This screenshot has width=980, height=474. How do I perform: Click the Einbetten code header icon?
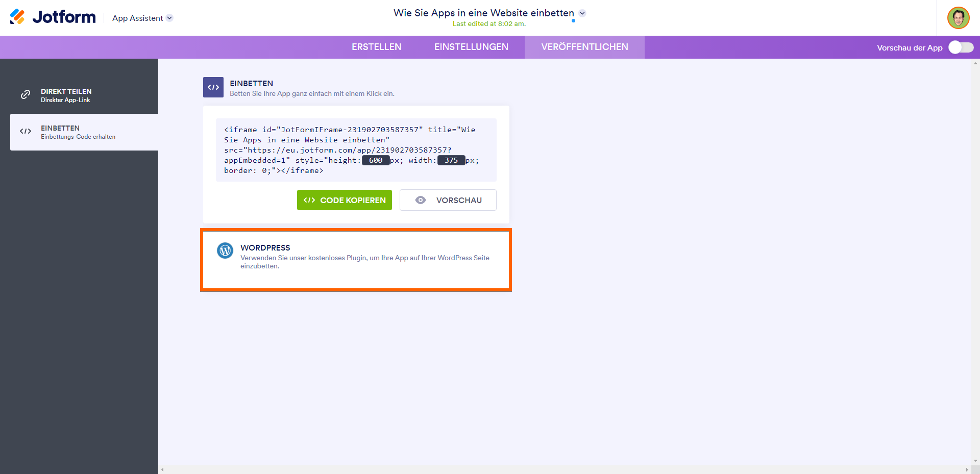[x=213, y=87]
